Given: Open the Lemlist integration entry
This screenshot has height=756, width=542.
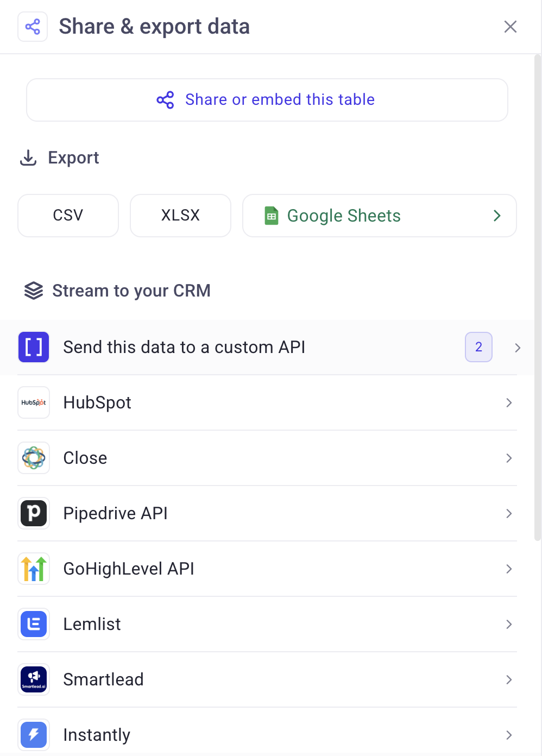Looking at the screenshot, I should coord(267,624).
